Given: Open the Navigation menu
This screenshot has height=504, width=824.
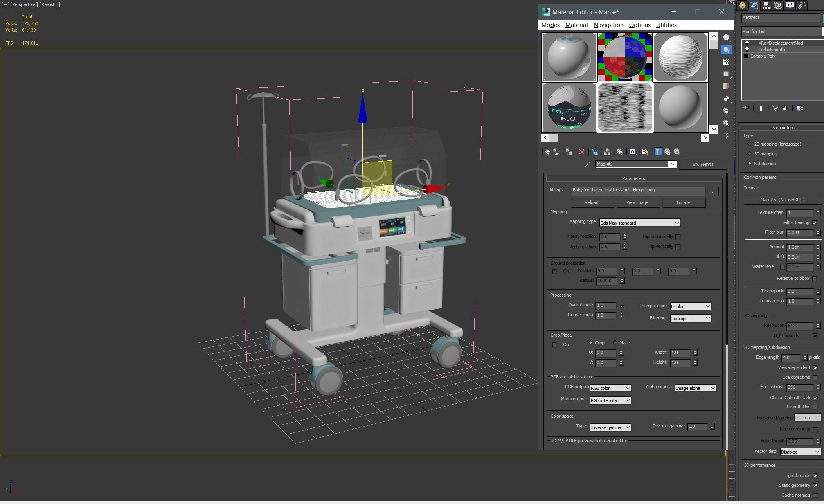Looking at the screenshot, I should pos(608,25).
